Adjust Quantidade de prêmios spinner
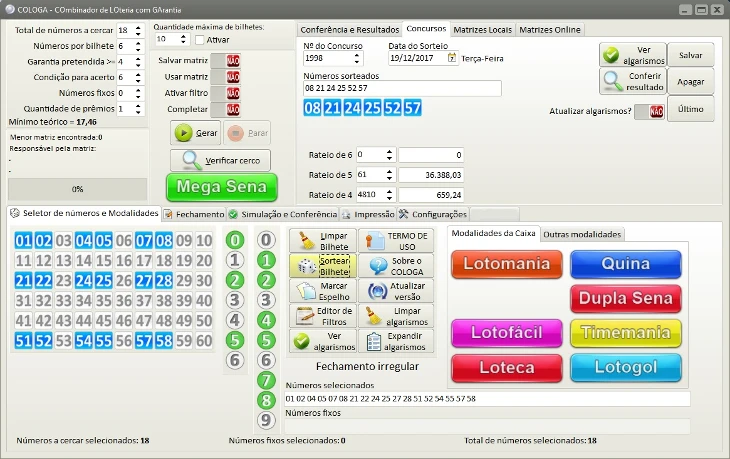This screenshot has width=730, height=459. pyautogui.click(x=138, y=109)
